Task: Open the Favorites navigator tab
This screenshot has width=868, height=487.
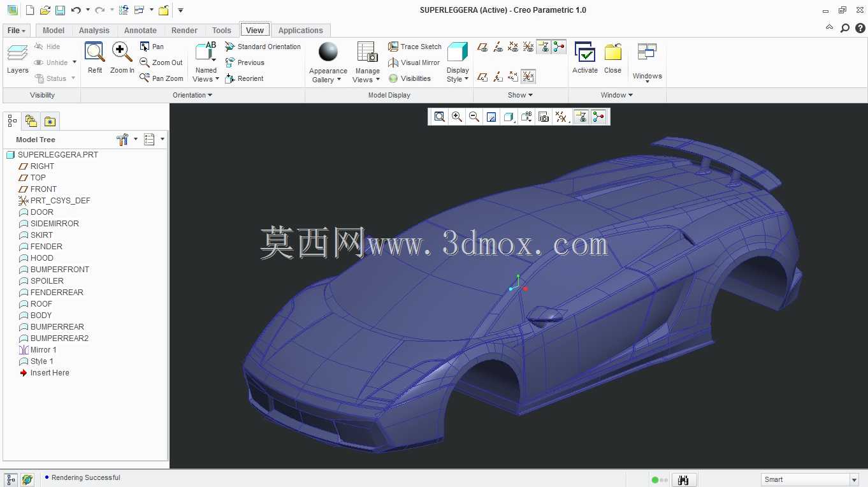Action: (x=51, y=121)
